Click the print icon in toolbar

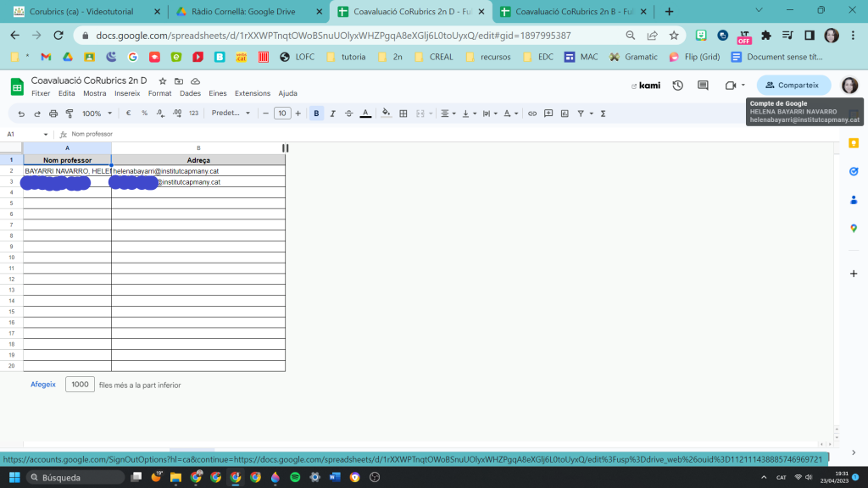[x=53, y=114]
